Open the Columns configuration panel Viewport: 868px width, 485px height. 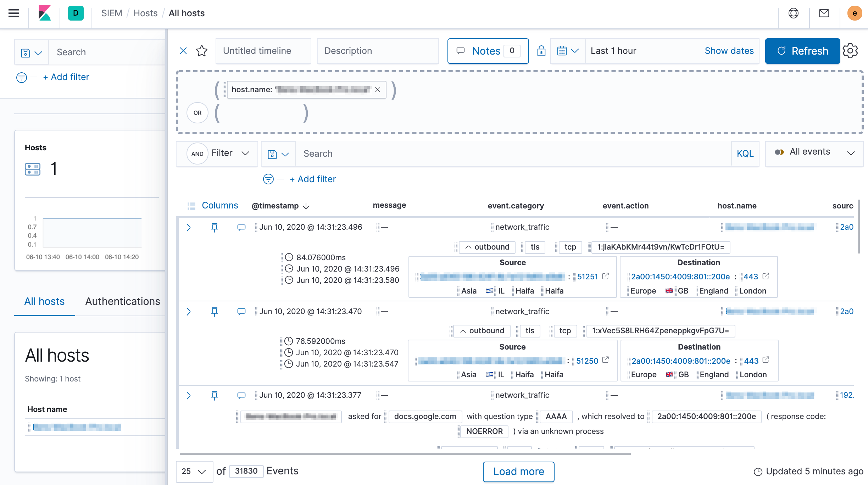(x=212, y=205)
